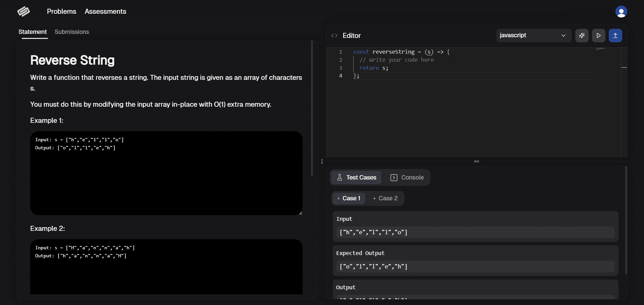Switch to Case 2 test case
Screen dimensions: 644x305
386,198
